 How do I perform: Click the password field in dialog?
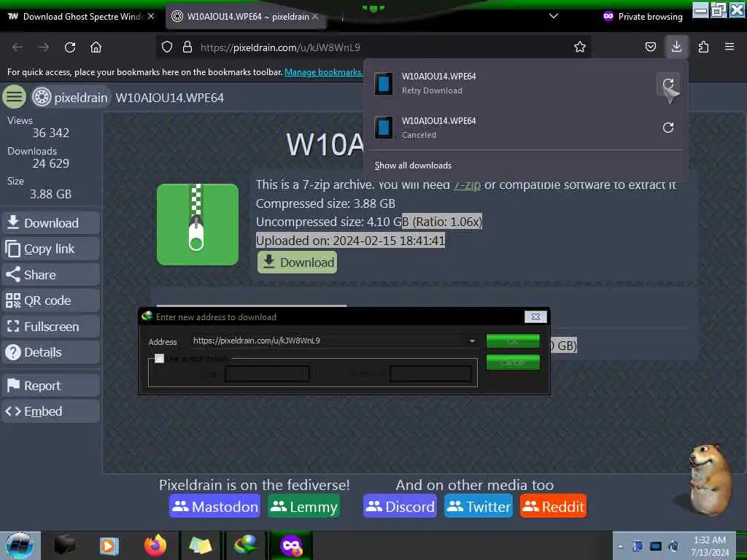(x=430, y=374)
